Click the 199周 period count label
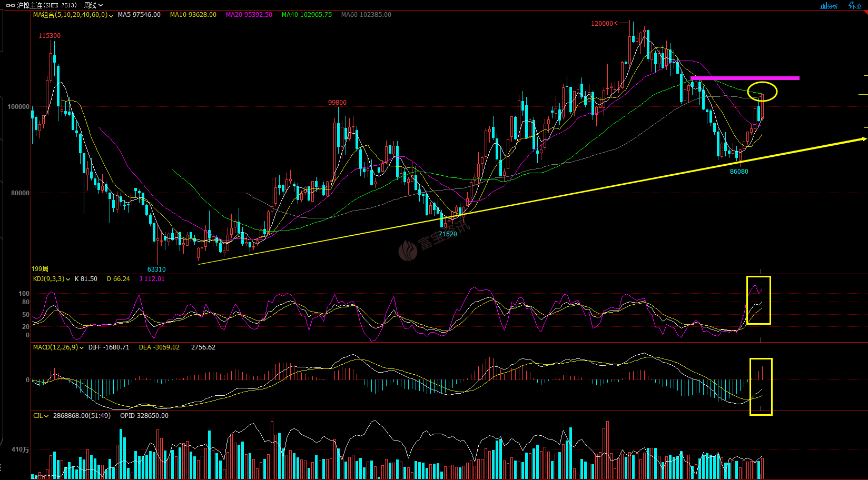 (x=40, y=269)
